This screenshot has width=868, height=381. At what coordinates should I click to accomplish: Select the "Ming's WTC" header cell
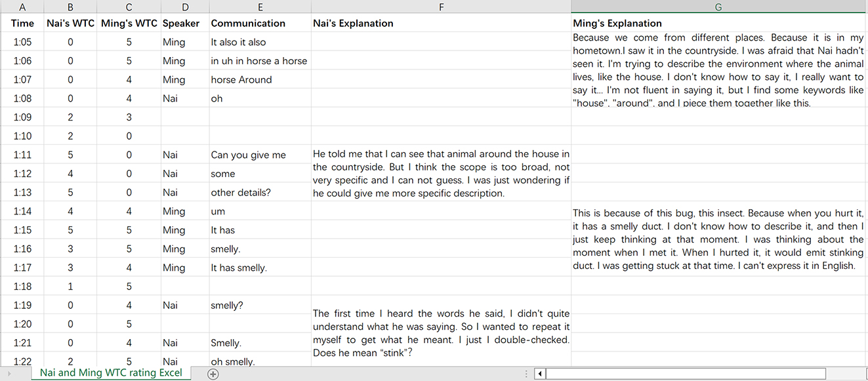coord(129,23)
